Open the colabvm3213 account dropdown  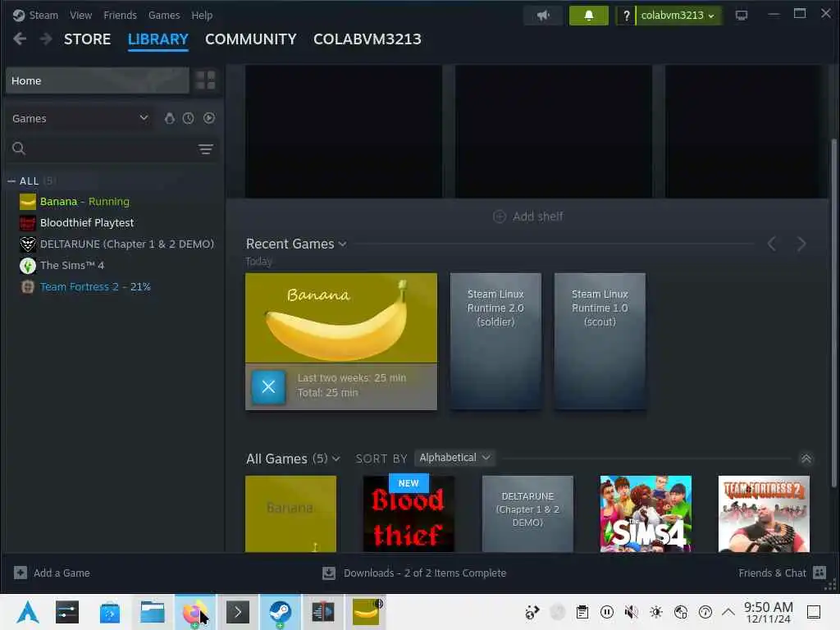pyautogui.click(x=678, y=16)
